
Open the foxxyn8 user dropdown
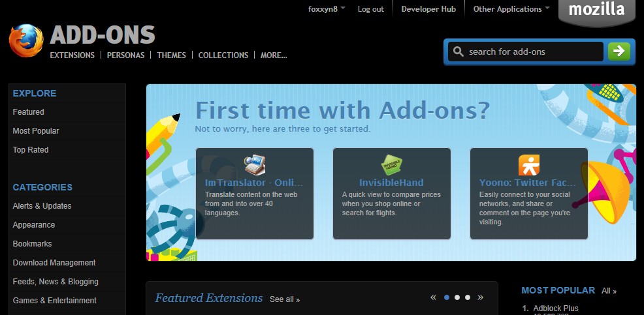[327, 8]
